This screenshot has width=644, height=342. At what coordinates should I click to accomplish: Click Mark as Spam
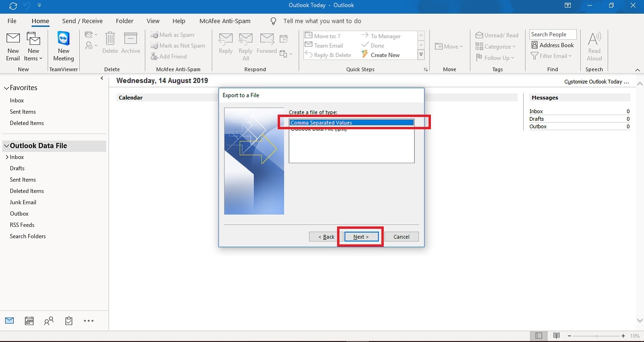pyautogui.click(x=173, y=35)
